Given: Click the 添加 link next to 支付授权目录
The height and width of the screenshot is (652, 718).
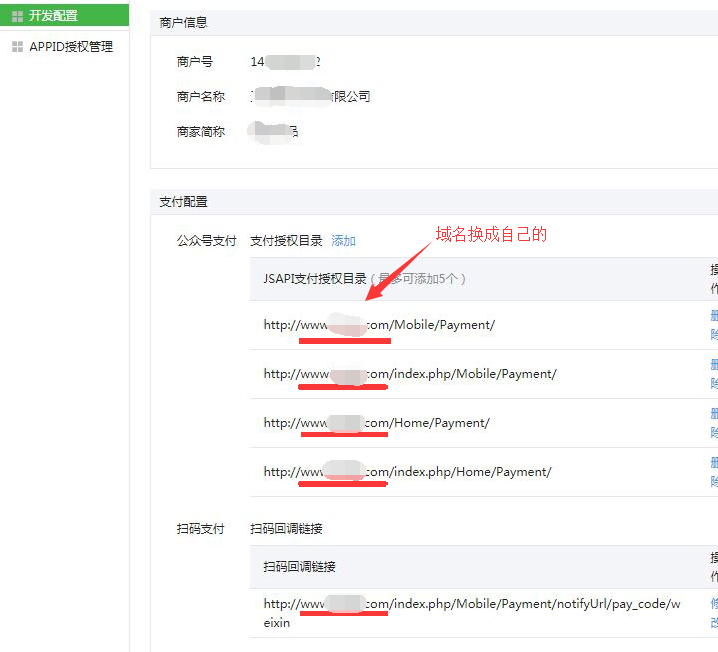Looking at the screenshot, I should [x=343, y=241].
